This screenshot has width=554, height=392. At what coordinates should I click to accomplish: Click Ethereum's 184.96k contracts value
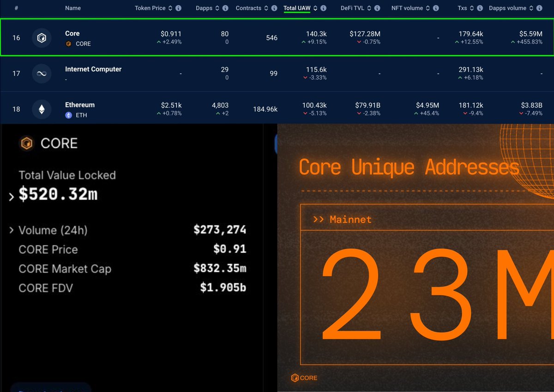pyautogui.click(x=265, y=109)
